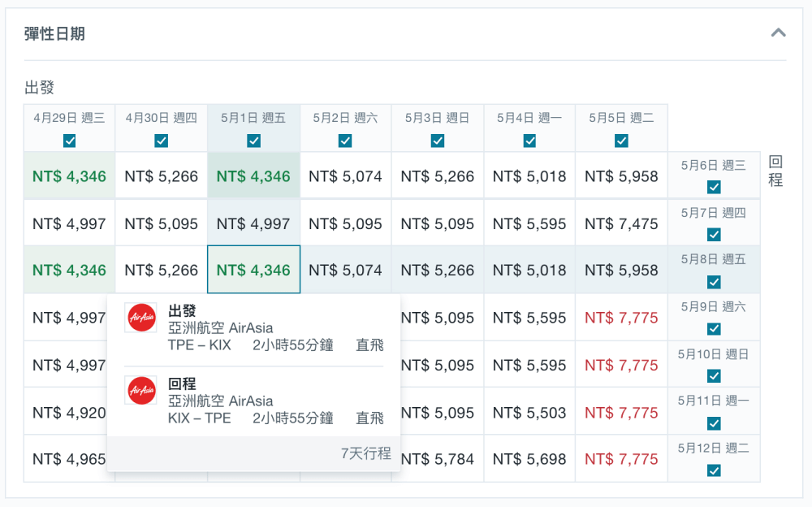
Task: Click the 7天行程 trip length label
Action: pos(365,453)
